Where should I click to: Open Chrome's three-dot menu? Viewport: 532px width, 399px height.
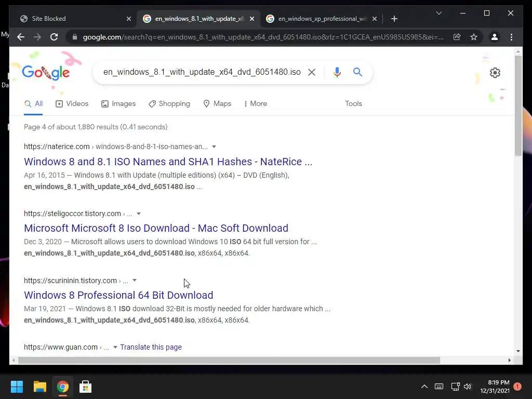(511, 37)
